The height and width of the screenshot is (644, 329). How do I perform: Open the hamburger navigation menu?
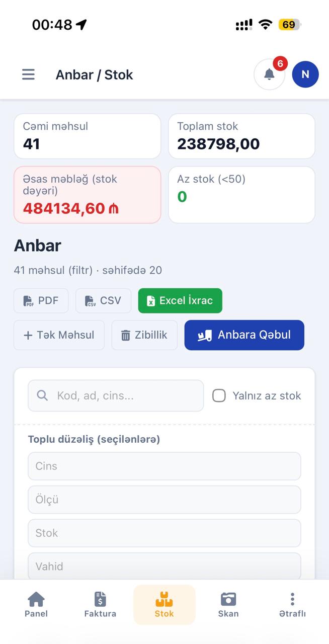[x=28, y=74]
